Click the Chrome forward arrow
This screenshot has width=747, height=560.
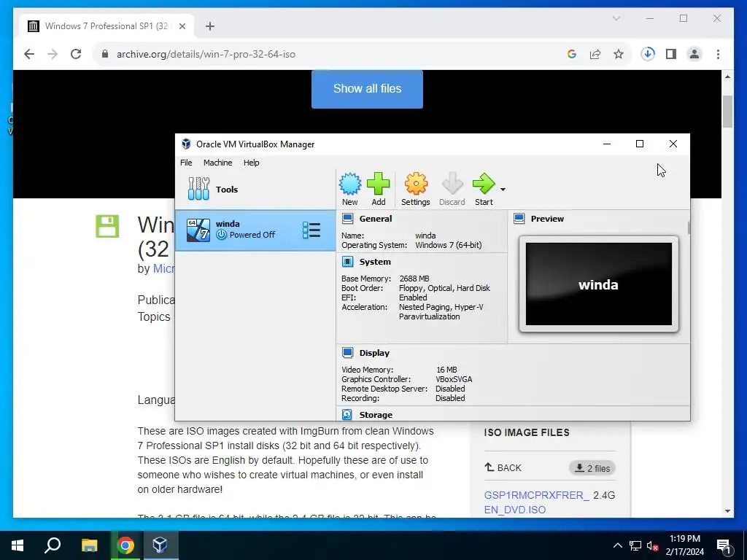(x=53, y=54)
